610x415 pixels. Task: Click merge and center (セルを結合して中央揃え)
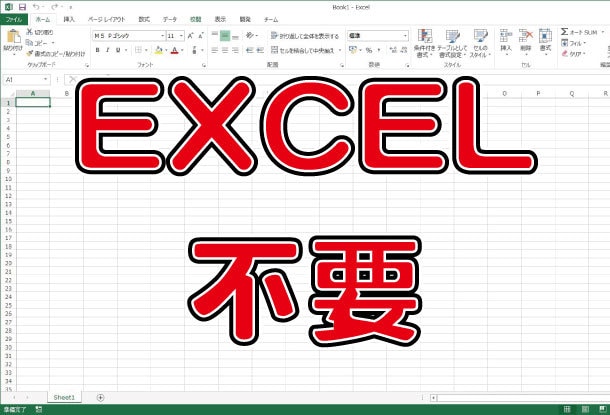click(303, 50)
